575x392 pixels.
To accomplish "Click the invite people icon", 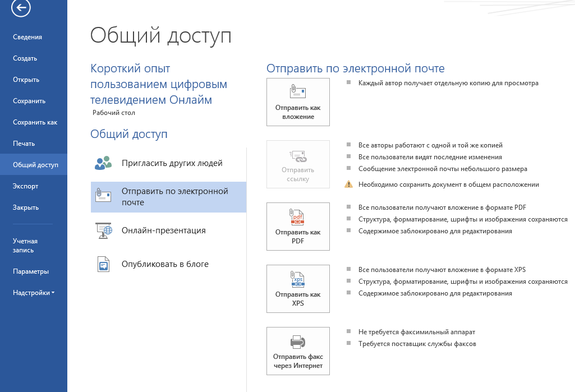I will (103, 163).
